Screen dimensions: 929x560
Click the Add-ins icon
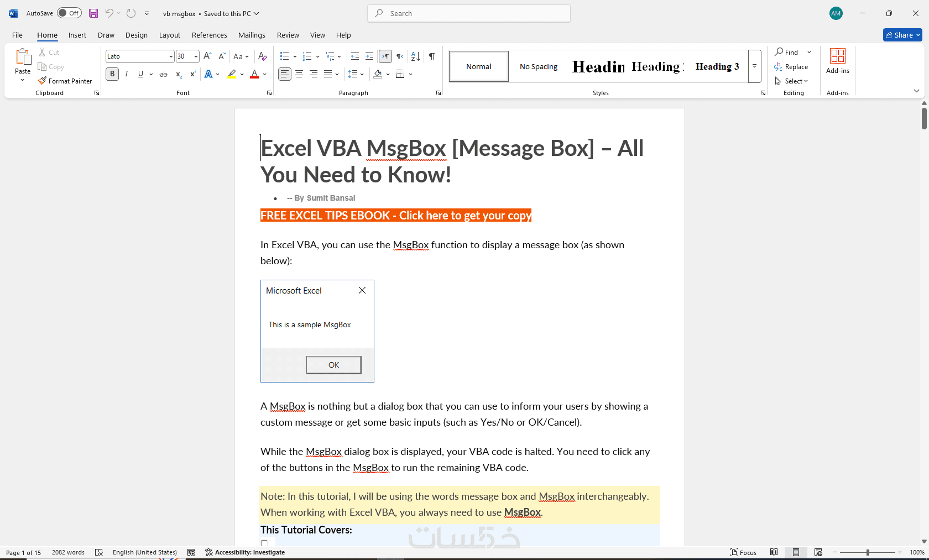coord(838,56)
